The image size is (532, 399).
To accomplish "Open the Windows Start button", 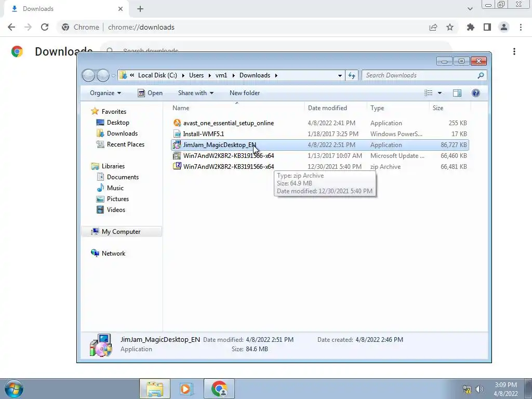I will click(14, 389).
